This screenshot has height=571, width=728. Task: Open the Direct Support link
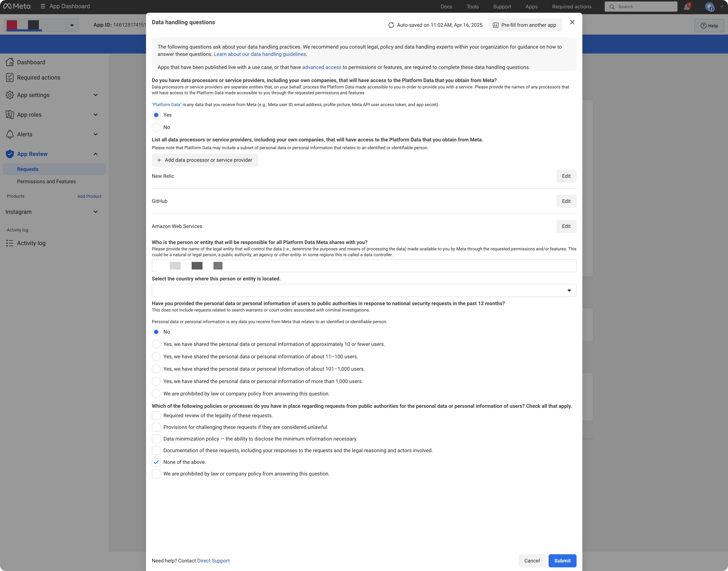[x=213, y=561]
